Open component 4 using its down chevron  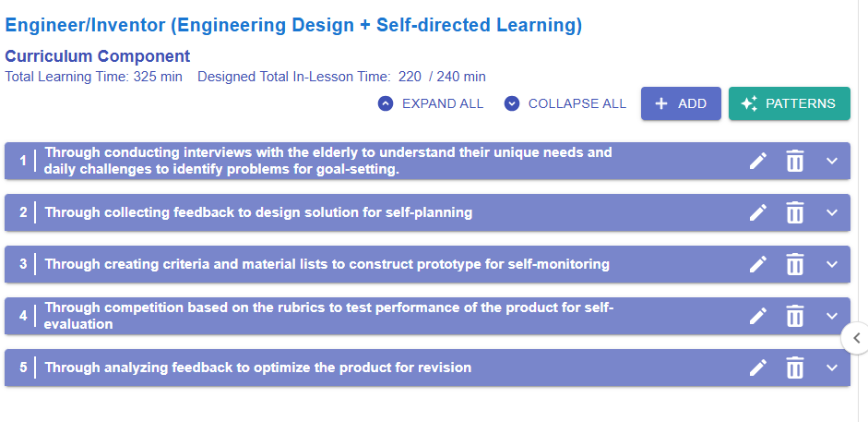click(832, 317)
